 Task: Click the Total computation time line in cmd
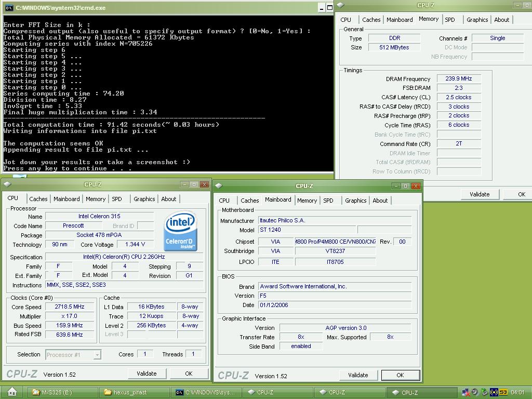pyautogui.click(x=111, y=125)
